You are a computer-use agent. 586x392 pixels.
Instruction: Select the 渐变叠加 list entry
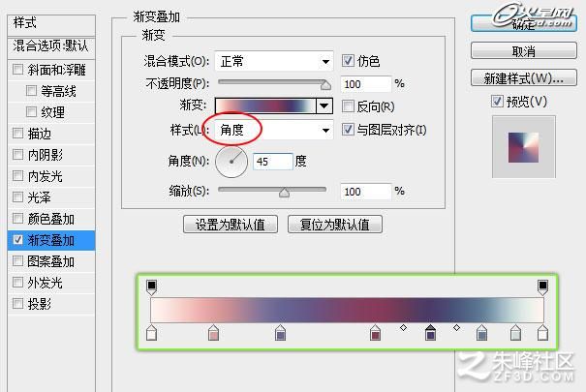51,240
